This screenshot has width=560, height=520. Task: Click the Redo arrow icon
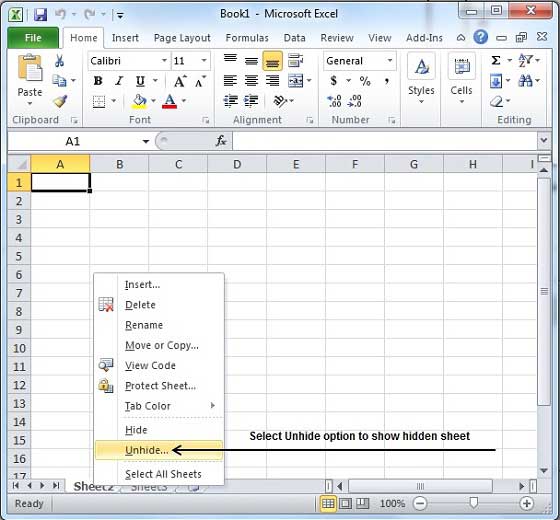click(89, 14)
